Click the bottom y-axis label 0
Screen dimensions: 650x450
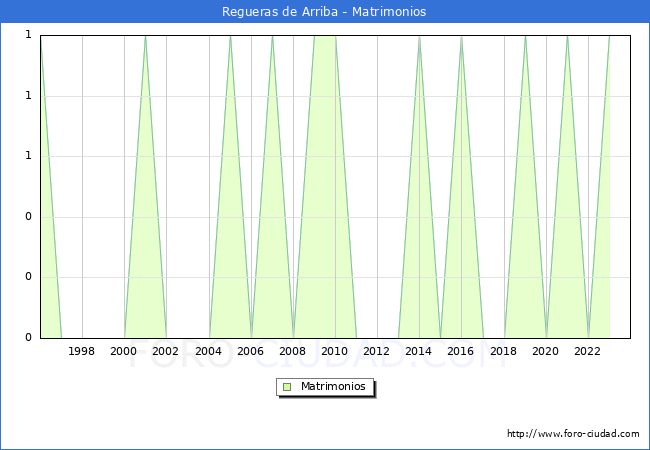click(x=28, y=337)
